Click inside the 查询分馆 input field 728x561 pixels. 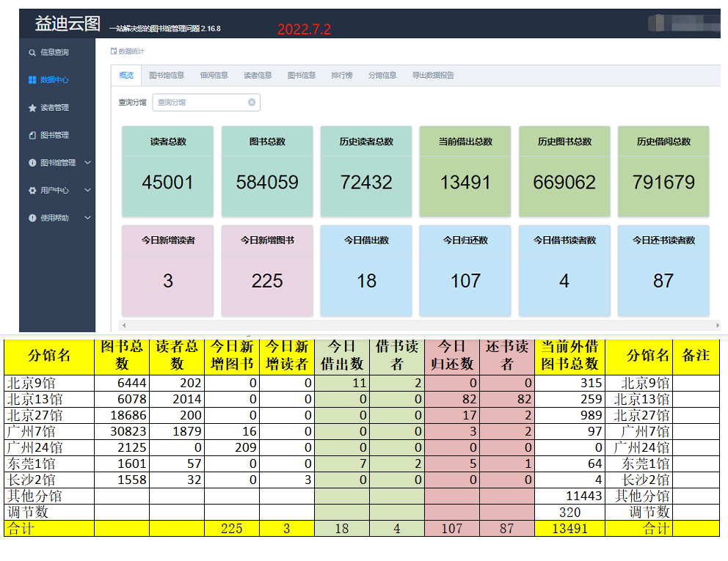pos(200,103)
